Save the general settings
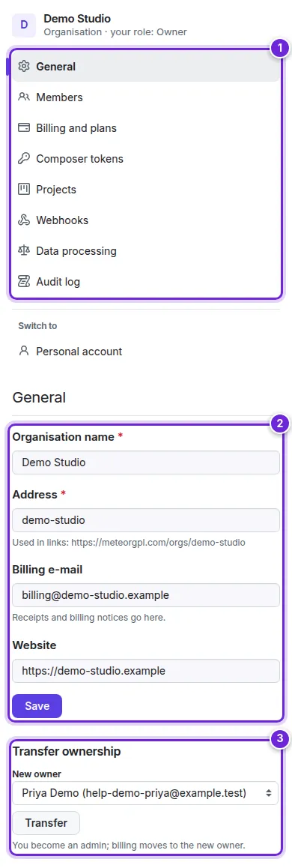 37,706
